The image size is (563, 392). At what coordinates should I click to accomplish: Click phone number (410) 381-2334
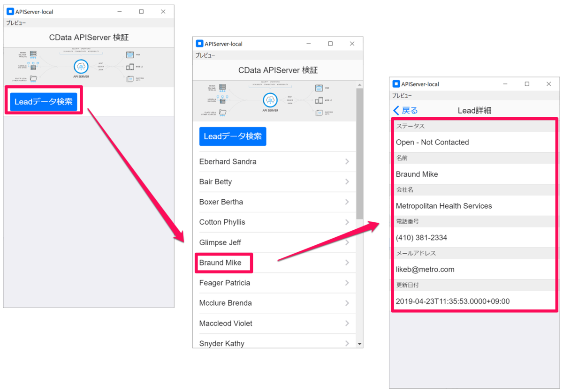(421, 238)
